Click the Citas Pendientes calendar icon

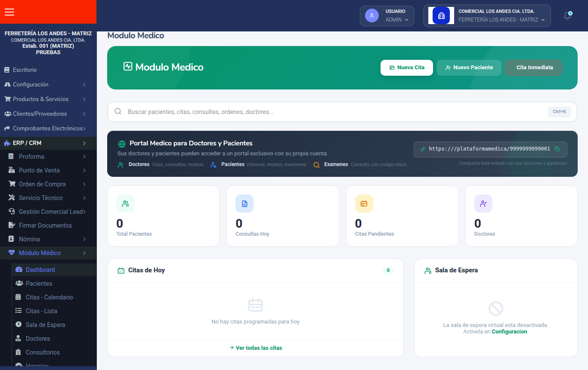click(364, 203)
